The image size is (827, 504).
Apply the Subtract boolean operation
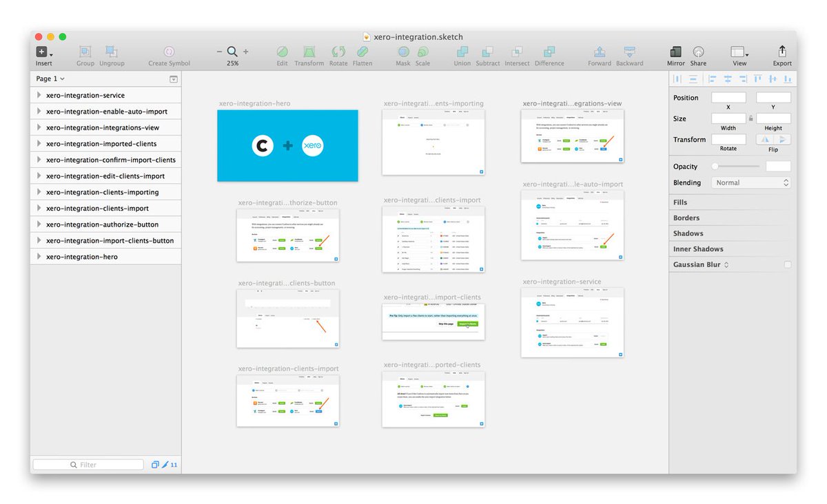pos(488,52)
